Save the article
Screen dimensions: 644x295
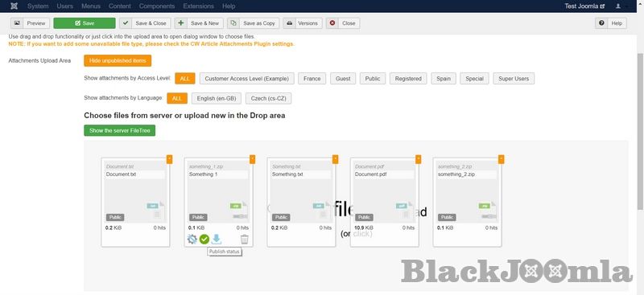click(x=85, y=23)
